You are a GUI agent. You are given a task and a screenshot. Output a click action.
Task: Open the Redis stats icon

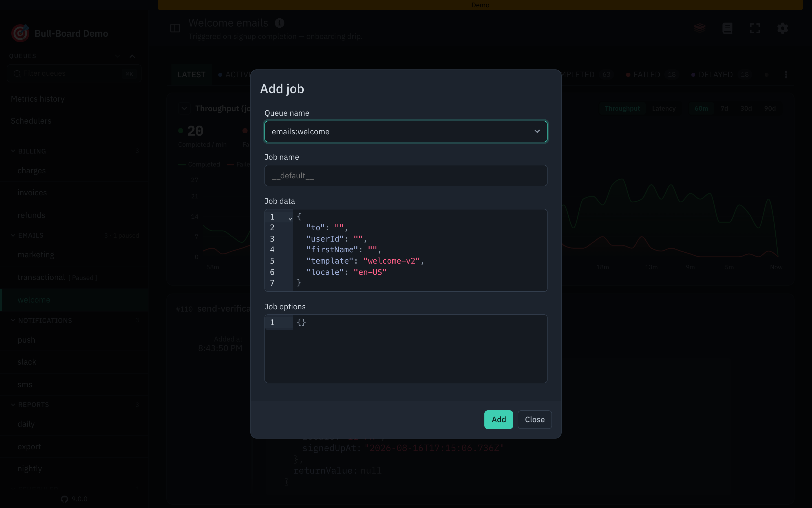(x=700, y=28)
